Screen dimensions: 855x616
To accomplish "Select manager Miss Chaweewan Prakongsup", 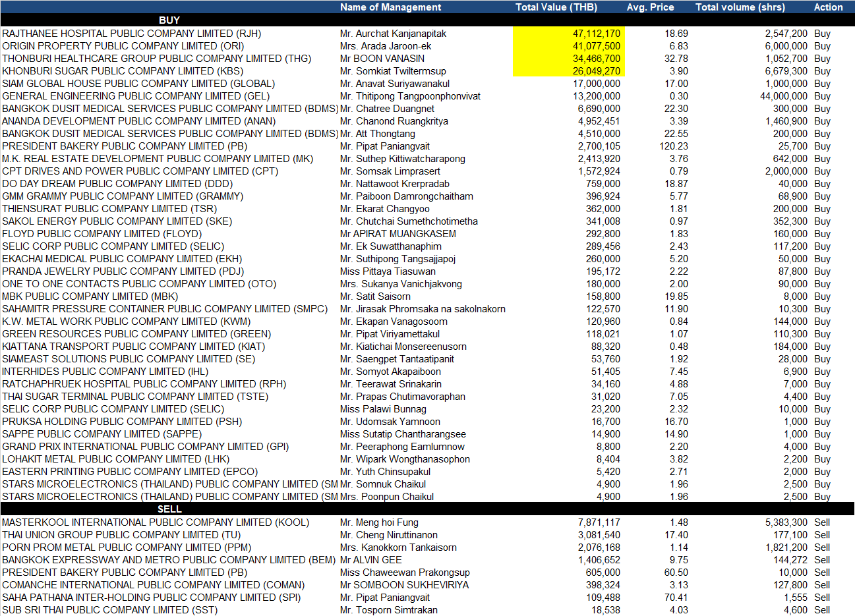I will pos(405,573).
